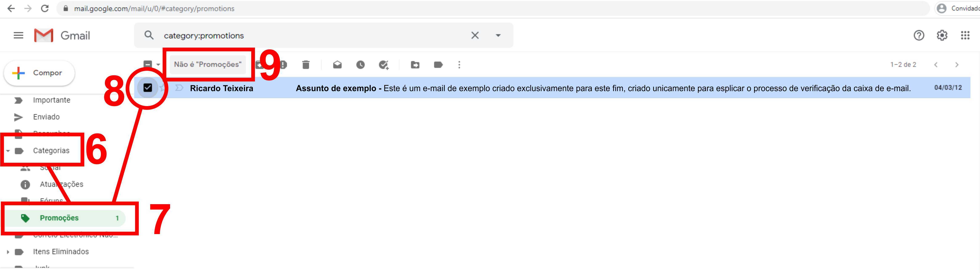This screenshot has width=980, height=273.
Task: Open search options dropdown arrow
Action: 498,35
